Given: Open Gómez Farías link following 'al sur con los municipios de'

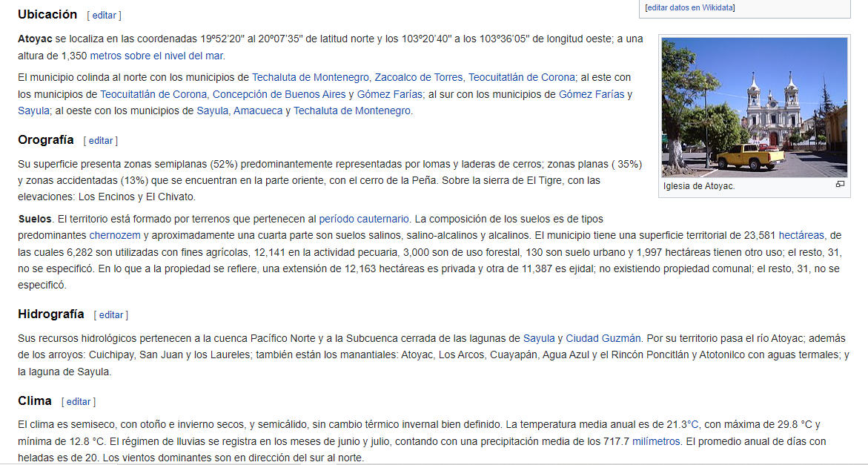Looking at the screenshot, I should [592, 95].
